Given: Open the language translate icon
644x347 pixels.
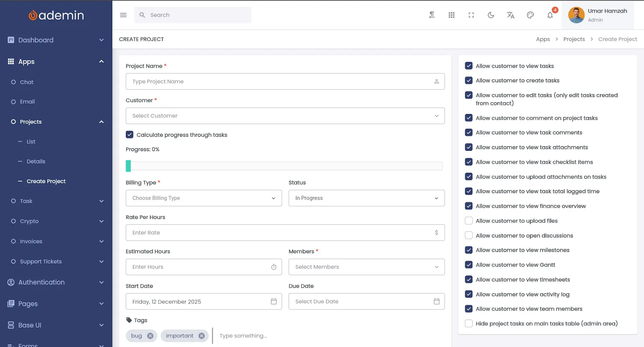Looking at the screenshot, I should [x=510, y=15].
